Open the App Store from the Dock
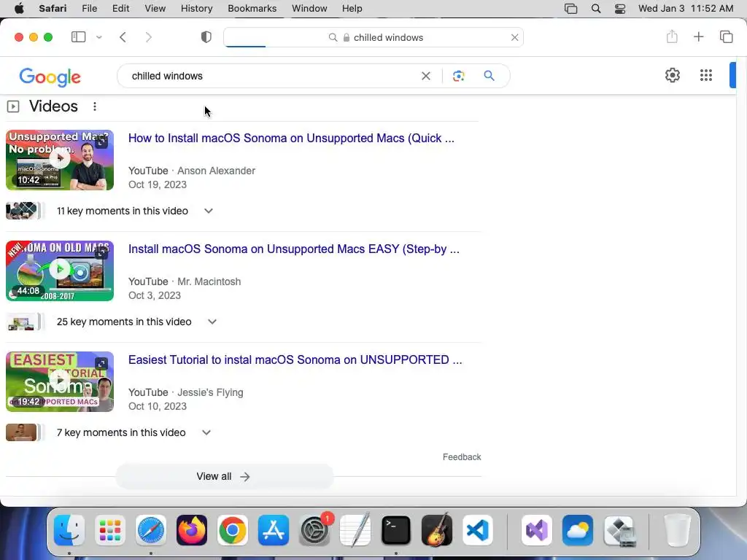Viewport: 747px width, 560px height. pos(274,530)
